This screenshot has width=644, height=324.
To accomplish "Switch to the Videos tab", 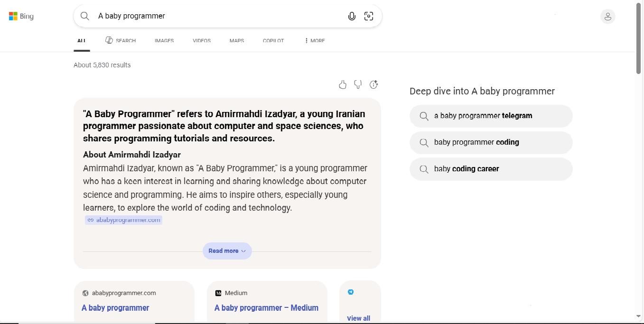I will [x=202, y=41].
